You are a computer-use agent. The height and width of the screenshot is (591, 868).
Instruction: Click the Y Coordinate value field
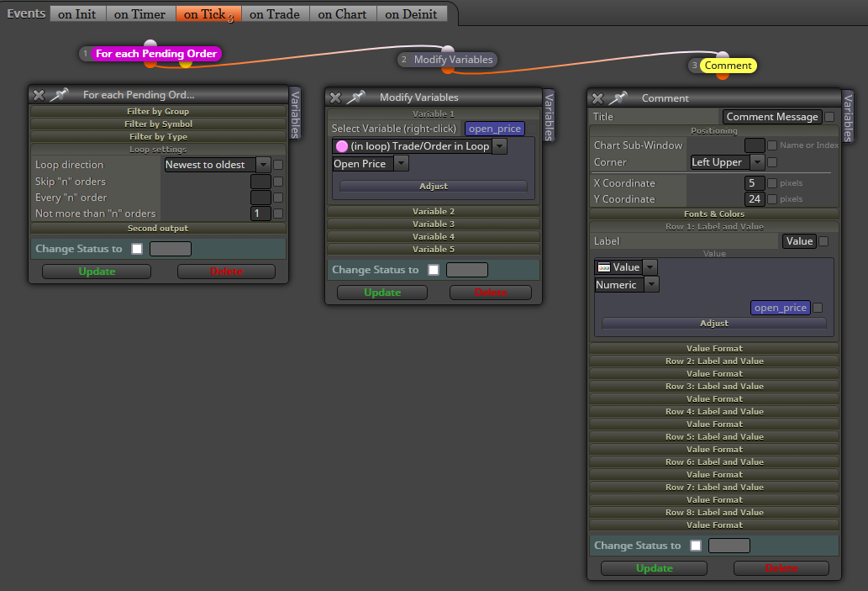click(755, 199)
